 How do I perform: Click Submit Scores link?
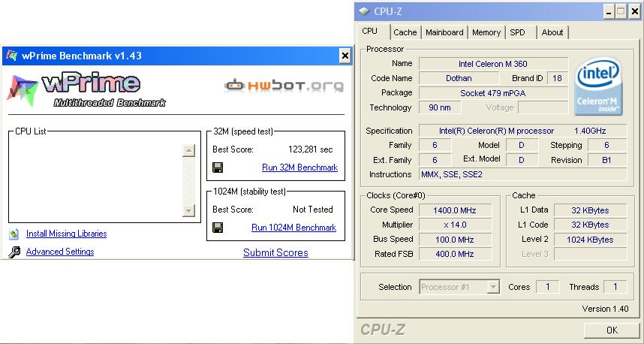tap(275, 253)
